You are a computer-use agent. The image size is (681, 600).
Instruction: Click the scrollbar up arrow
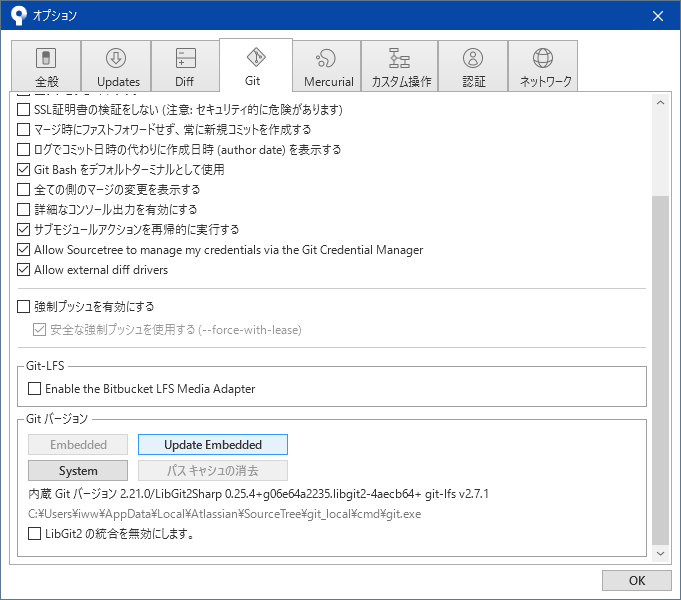(x=661, y=103)
